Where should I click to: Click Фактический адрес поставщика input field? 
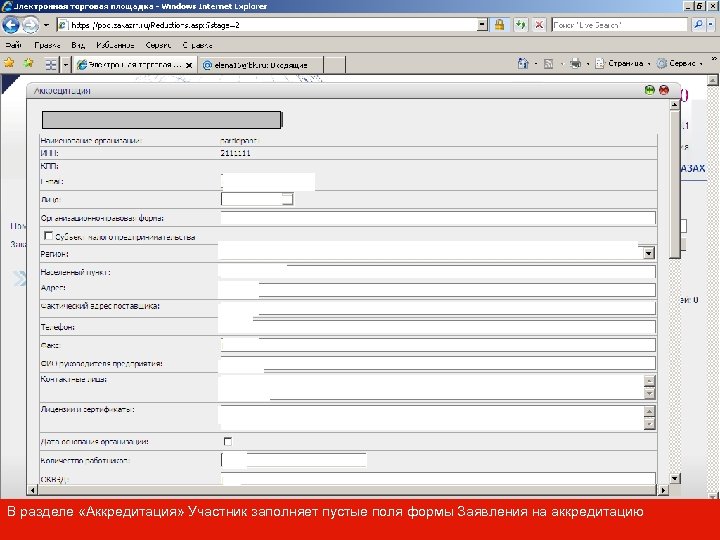coord(437,308)
